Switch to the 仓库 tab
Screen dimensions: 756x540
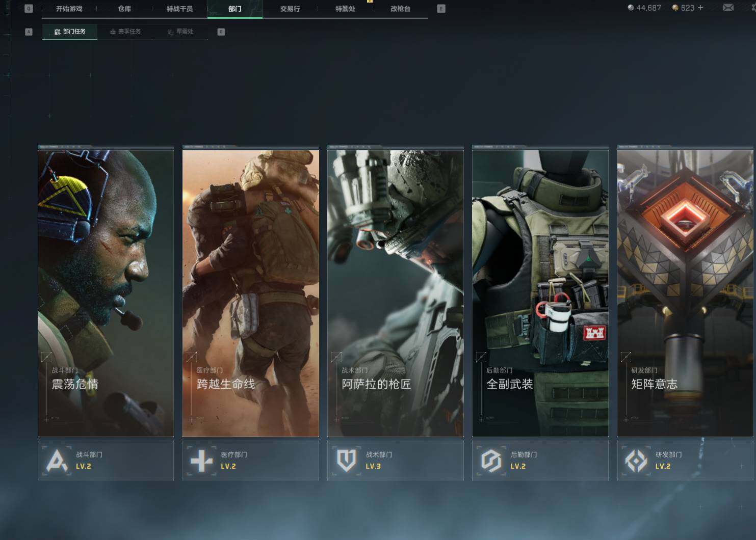click(x=124, y=9)
